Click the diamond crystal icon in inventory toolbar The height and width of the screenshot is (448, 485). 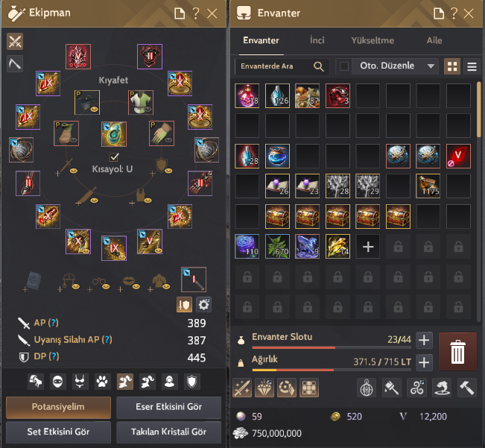pyautogui.click(x=264, y=388)
